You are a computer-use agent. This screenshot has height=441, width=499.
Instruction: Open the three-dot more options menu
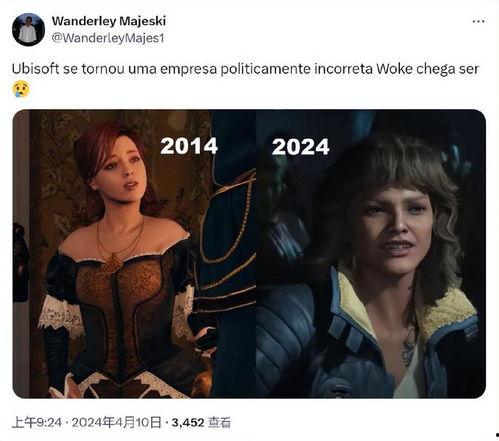[x=478, y=21]
